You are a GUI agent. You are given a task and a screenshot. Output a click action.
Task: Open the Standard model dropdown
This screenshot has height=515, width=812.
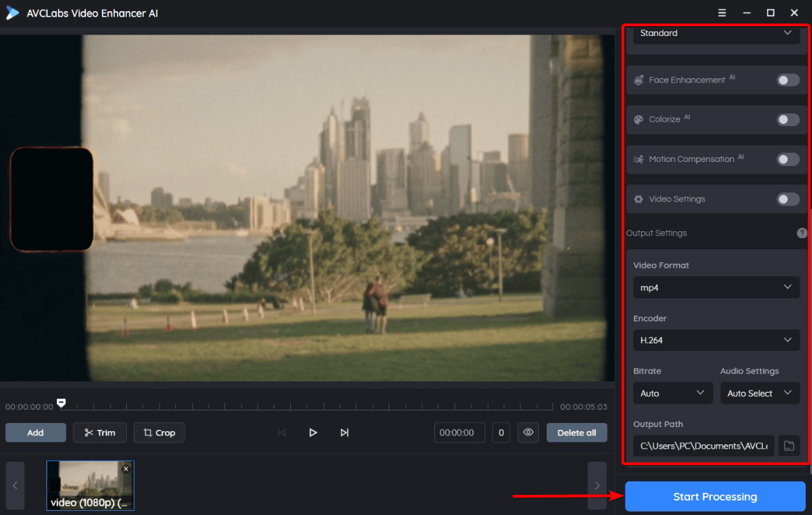tap(715, 33)
